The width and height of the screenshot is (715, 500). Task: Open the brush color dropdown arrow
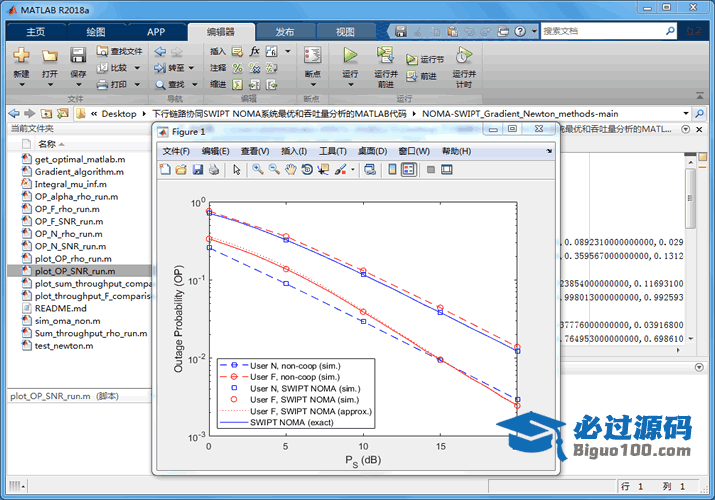[x=352, y=170]
